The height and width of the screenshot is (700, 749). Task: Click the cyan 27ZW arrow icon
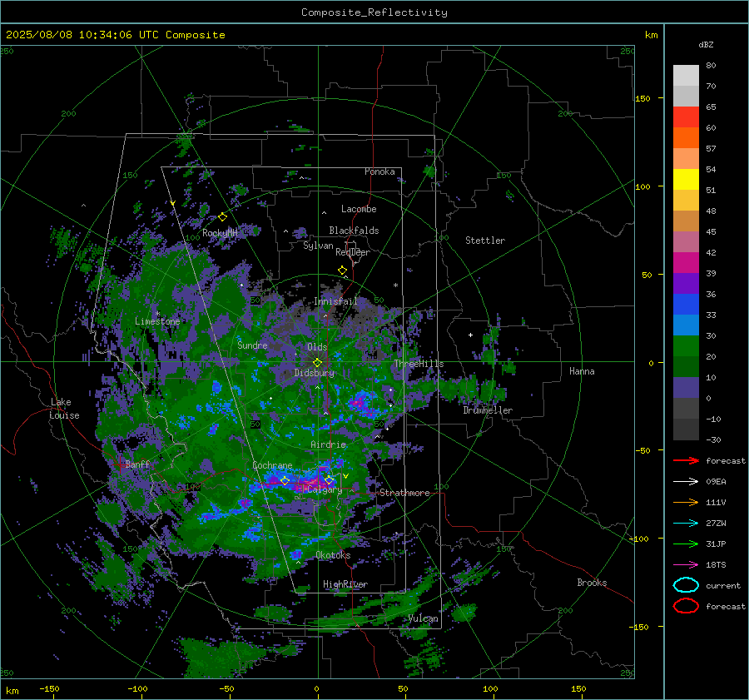(x=686, y=524)
